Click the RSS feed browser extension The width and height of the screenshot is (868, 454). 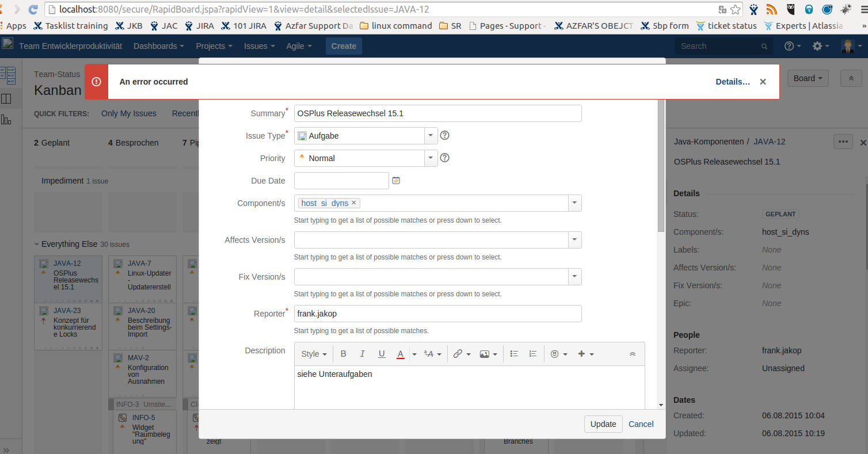point(771,10)
